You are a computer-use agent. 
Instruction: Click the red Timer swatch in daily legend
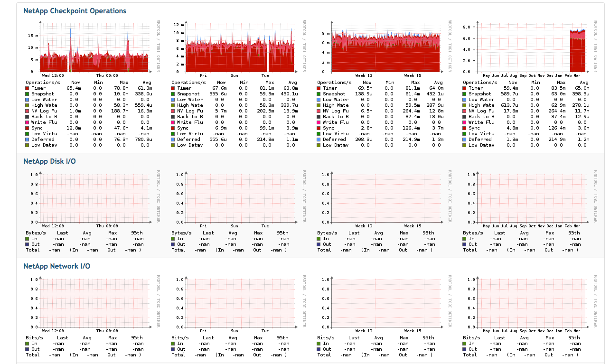click(28, 88)
